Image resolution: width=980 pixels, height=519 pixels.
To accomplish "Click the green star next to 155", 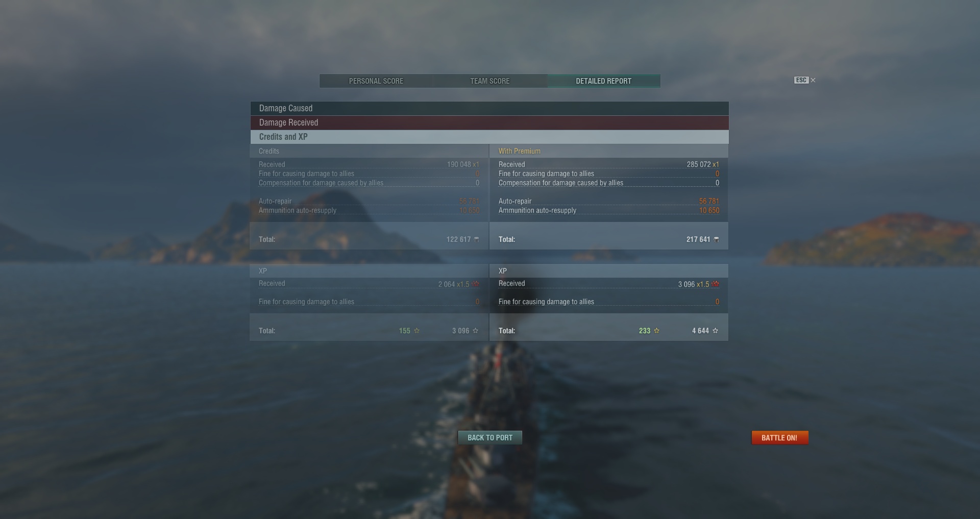I will tap(416, 331).
